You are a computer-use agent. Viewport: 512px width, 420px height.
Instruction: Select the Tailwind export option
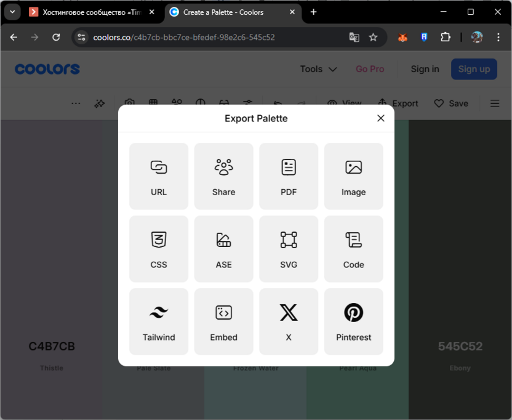[x=159, y=321]
